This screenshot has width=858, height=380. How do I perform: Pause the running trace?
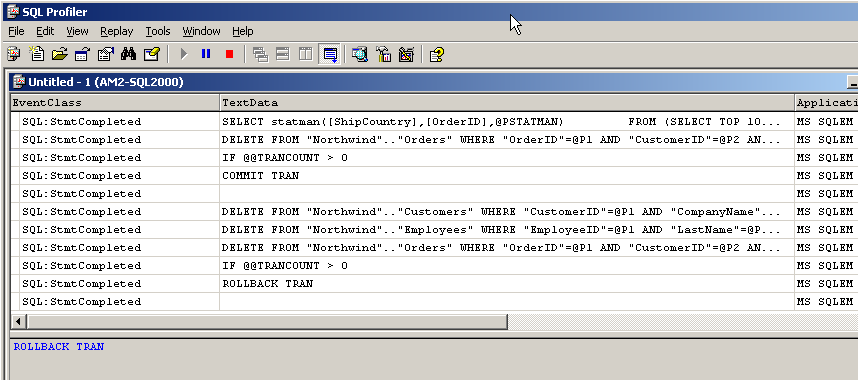tap(206, 54)
